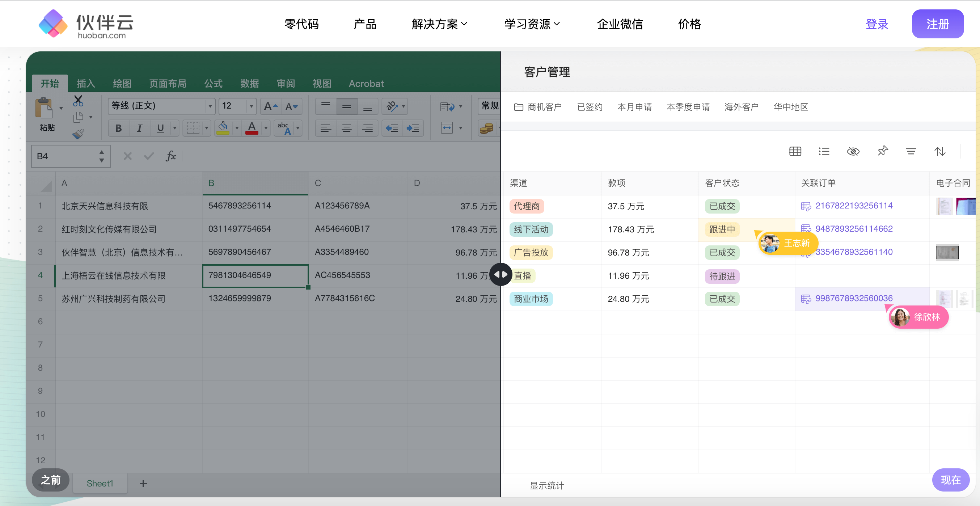Align text left
Screen dimensions: 980x506
pyautogui.click(x=326, y=128)
